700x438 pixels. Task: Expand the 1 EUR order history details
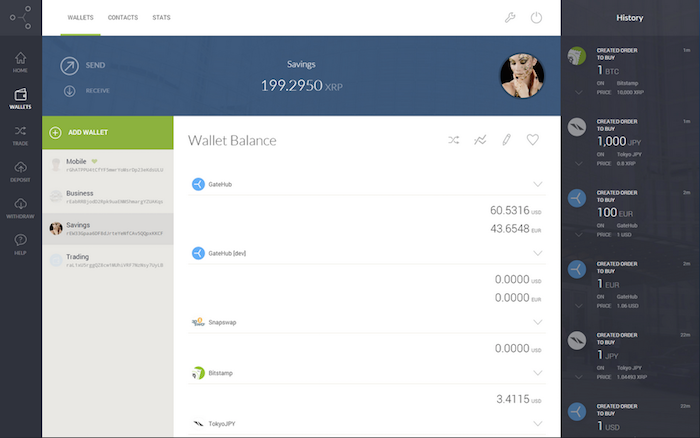click(x=579, y=306)
